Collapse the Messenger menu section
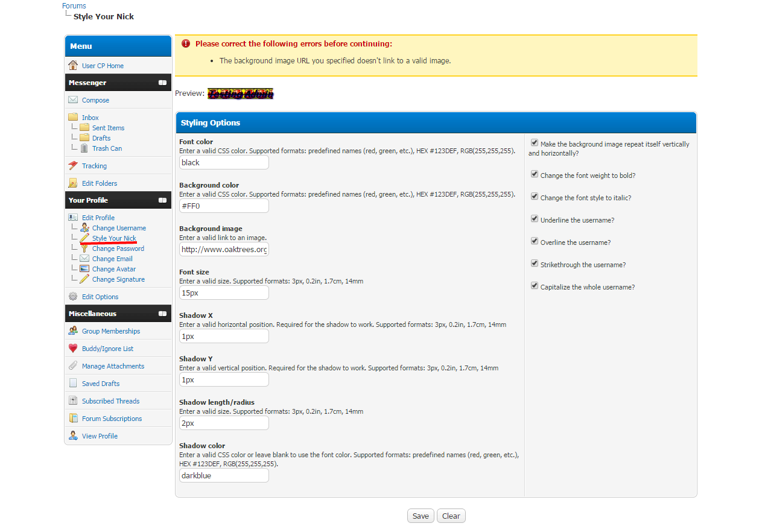The height and width of the screenshot is (532, 762). coord(162,83)
